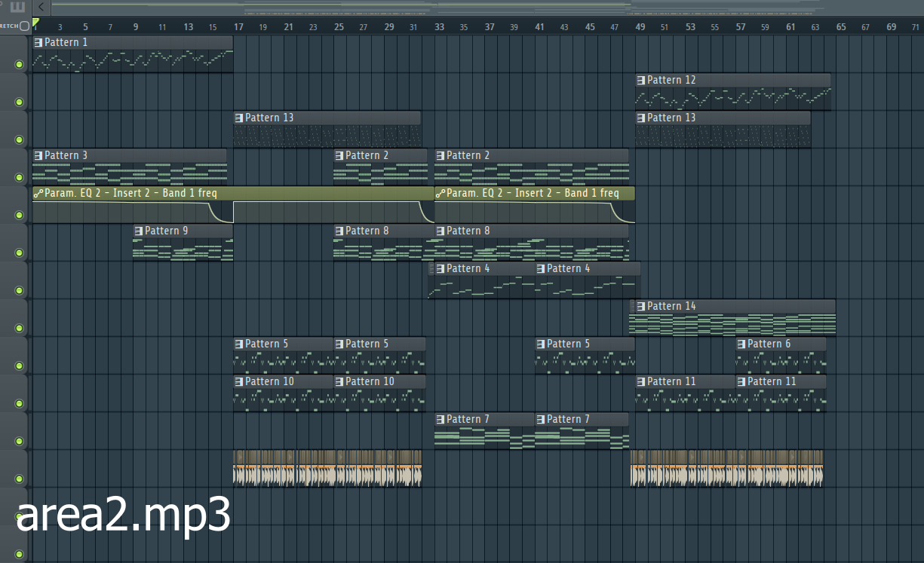Mute the track containing Pattern 4 clips
Screen dimensions: 924x563
19,291
